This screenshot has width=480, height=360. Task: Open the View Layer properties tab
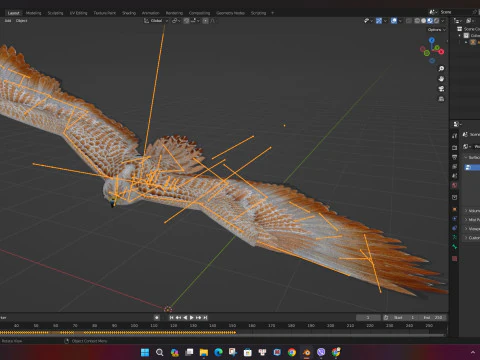[x=455, y=166]
